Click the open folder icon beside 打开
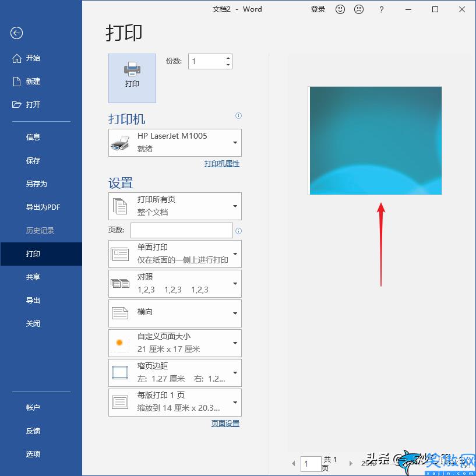The image size is (476, 476). [x=17, y=105]
